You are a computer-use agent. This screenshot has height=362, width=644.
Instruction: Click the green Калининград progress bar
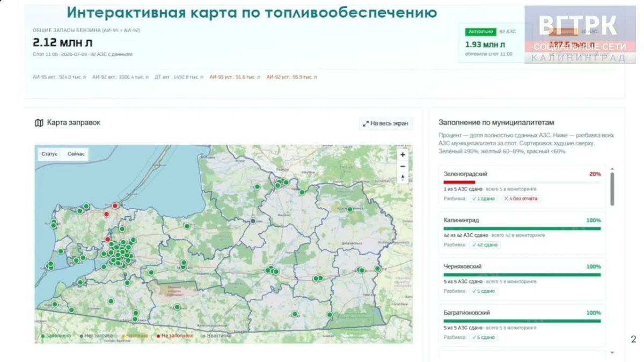pos(522,228)
